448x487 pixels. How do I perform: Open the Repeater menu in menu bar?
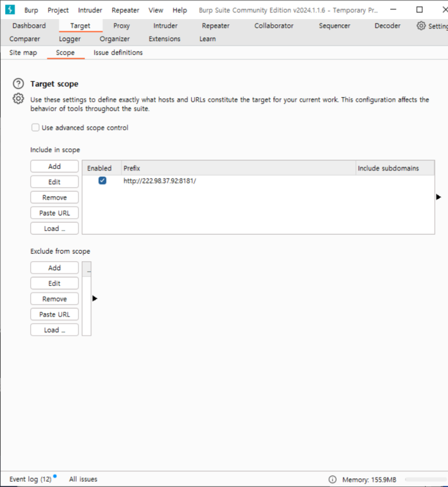coord(125,10)
